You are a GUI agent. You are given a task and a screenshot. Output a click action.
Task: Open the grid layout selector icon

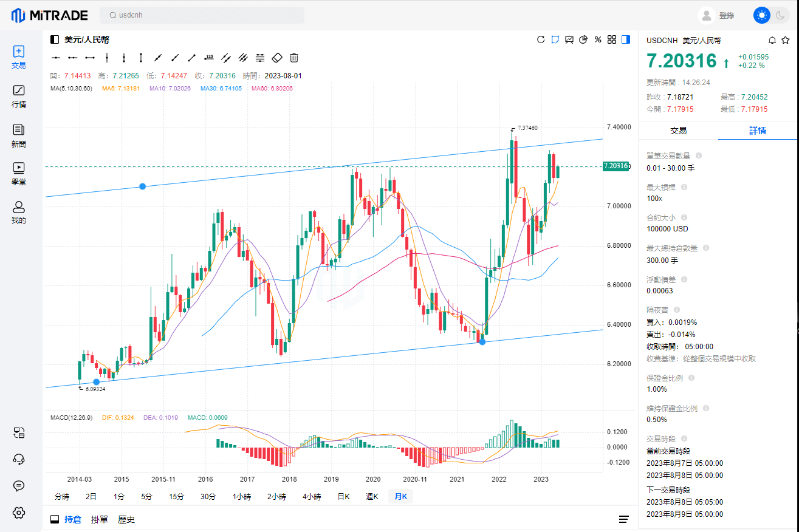612,39
